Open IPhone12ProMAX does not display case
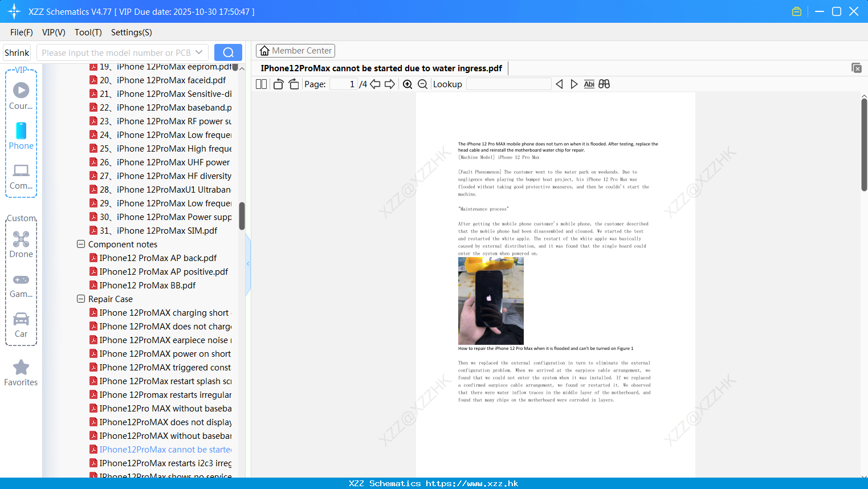Viewport: 868px width, 489px height. click(x=160, y=422)
